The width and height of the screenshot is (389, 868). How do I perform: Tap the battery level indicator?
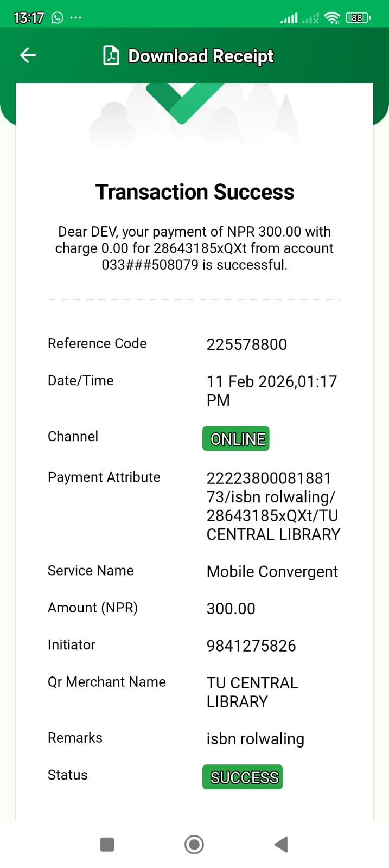click(358, 18)
